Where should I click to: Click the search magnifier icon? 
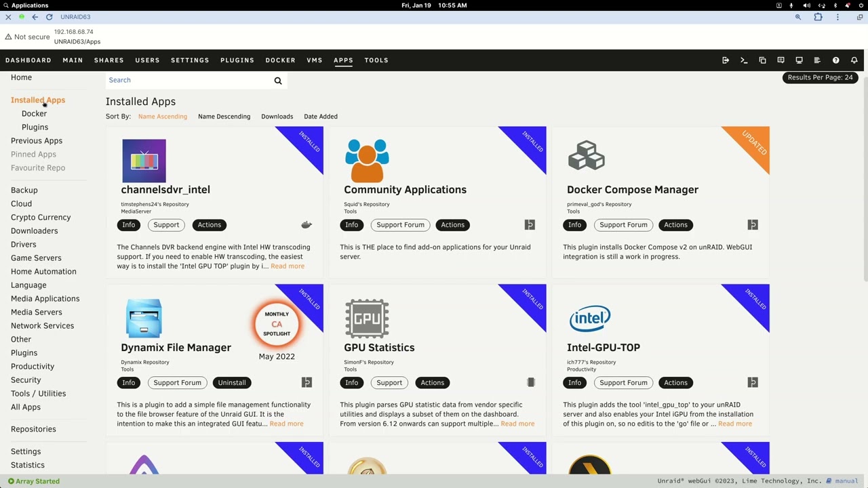278,81
